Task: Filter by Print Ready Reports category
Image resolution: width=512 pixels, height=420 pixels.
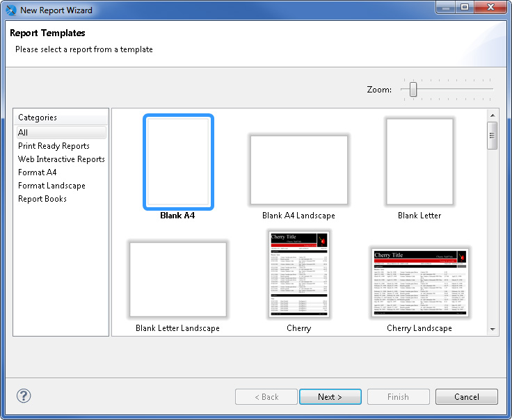Action: coord(54,146)
